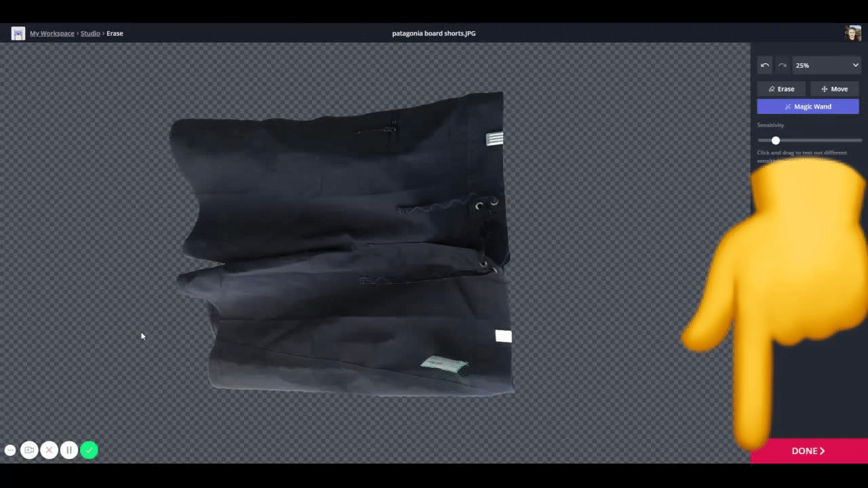Cancel recording with the X button
This screenshot has width=868, height=488.
pos(49,450)
